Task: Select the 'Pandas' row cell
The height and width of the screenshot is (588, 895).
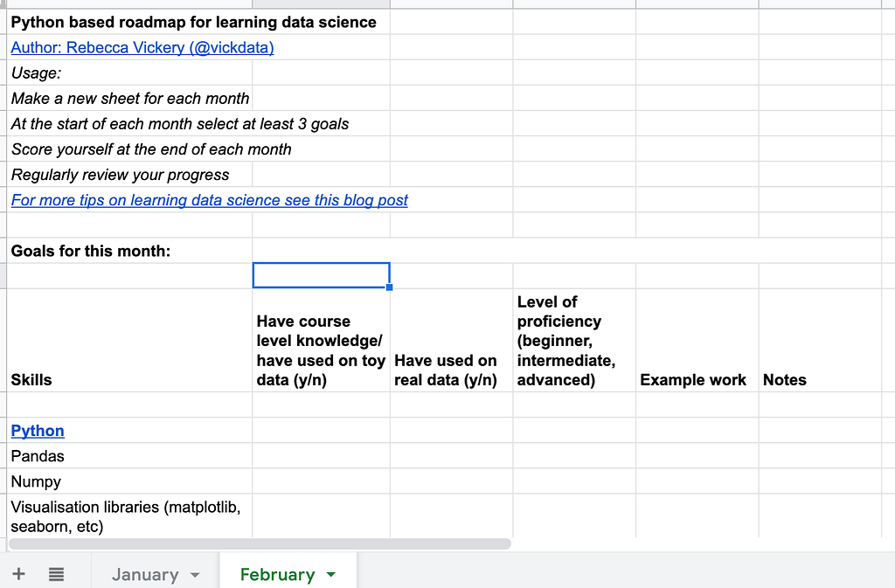Action: click(129, 456)
